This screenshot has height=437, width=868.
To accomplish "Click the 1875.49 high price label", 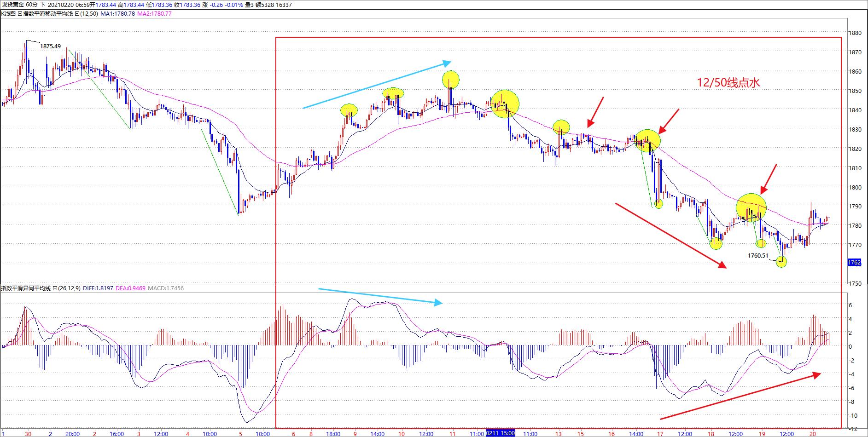I will tap(50, 46).
